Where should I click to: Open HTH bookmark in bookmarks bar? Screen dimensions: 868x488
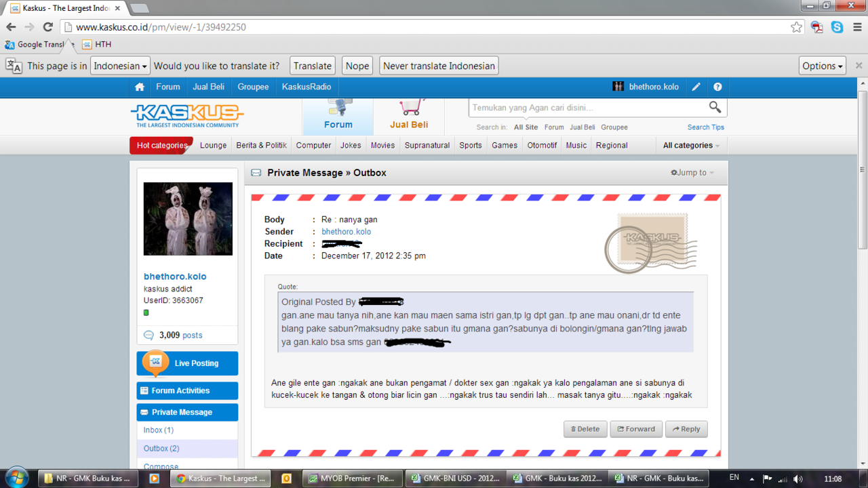[96, 45]
